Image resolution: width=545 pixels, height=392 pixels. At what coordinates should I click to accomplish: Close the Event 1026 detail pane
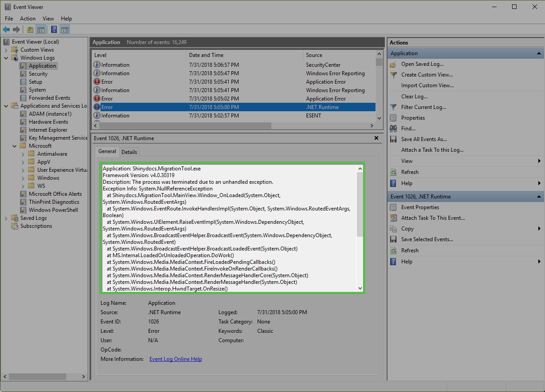click(x=377, y=138)
